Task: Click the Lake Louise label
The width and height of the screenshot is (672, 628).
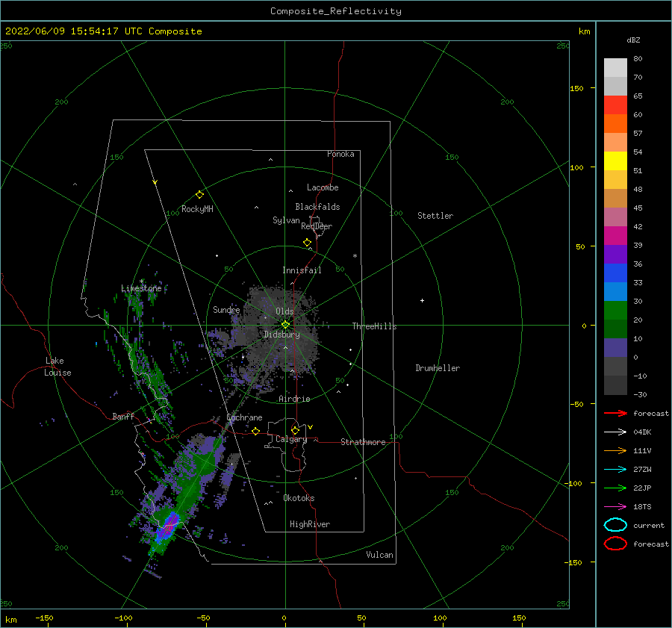Action: [x=57, y=367]
